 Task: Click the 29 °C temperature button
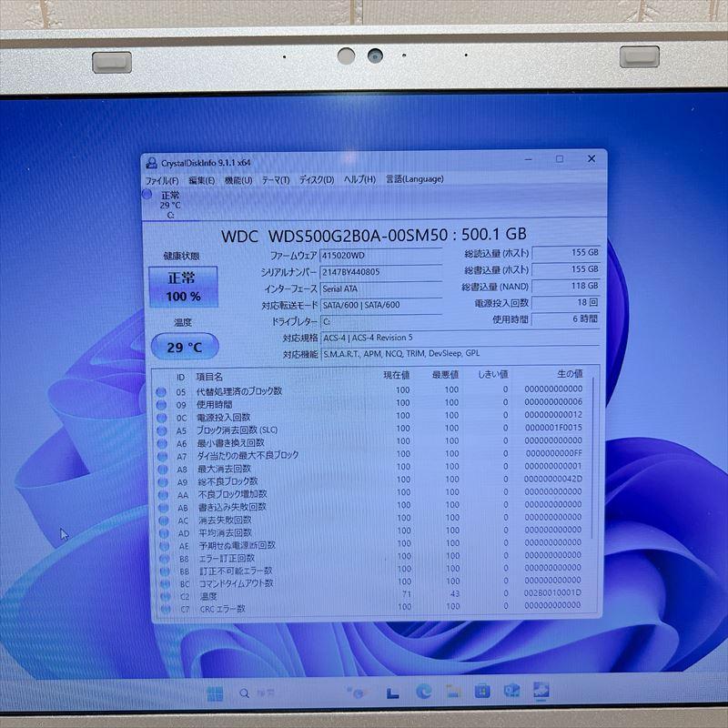coord(185,347)
